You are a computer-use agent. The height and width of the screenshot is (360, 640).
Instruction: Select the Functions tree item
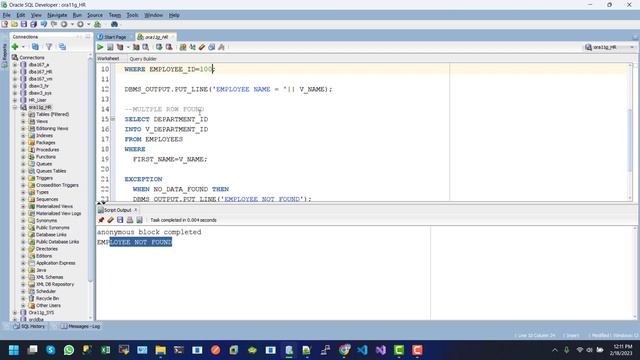[x=46, y=157]
